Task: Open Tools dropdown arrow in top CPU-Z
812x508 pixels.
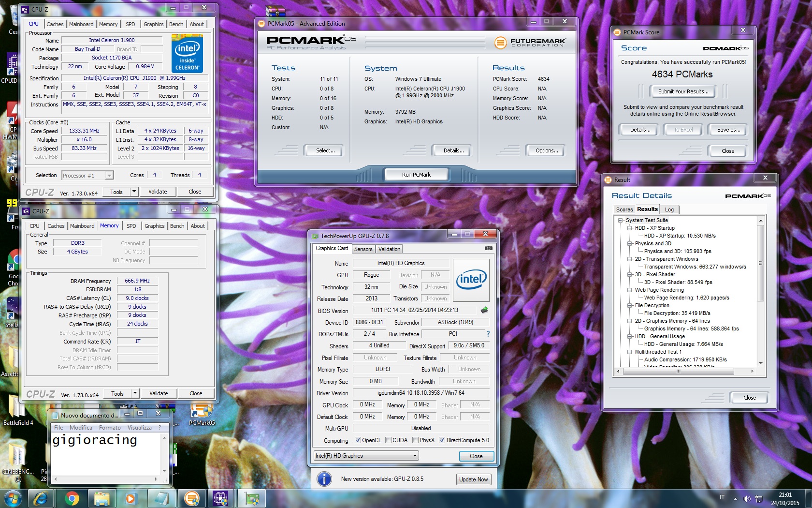Action: (134, 192)
